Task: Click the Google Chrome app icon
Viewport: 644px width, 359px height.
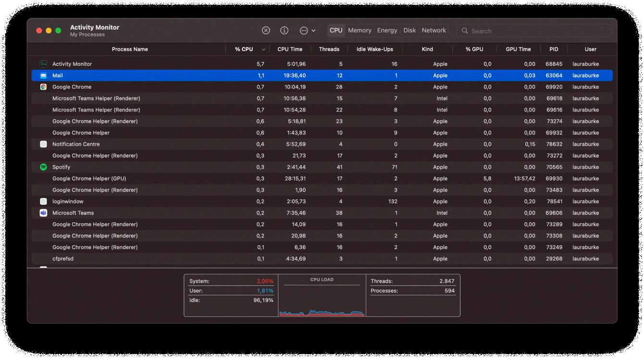Action: [x=43, y=87]
